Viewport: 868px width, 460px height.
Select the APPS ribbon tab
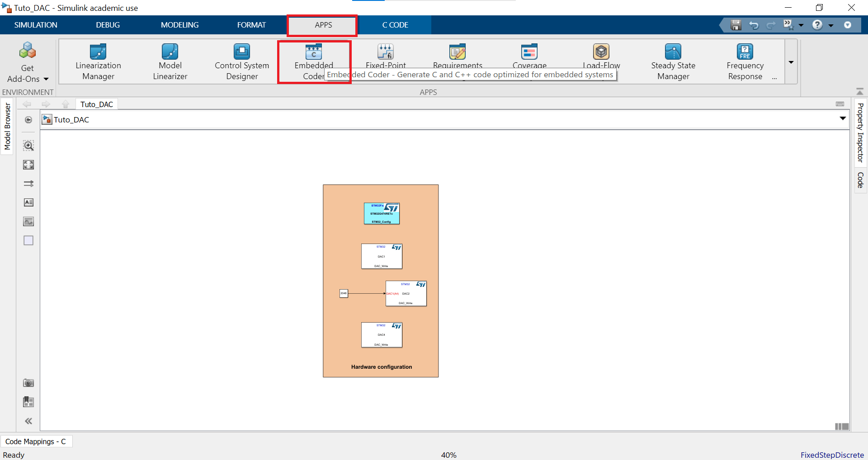(x=323, y=25)
